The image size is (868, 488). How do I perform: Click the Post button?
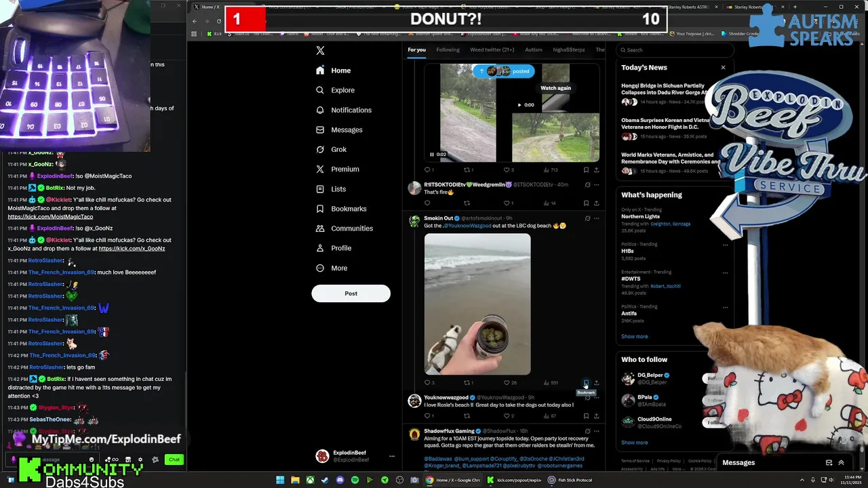pos(351,293)
